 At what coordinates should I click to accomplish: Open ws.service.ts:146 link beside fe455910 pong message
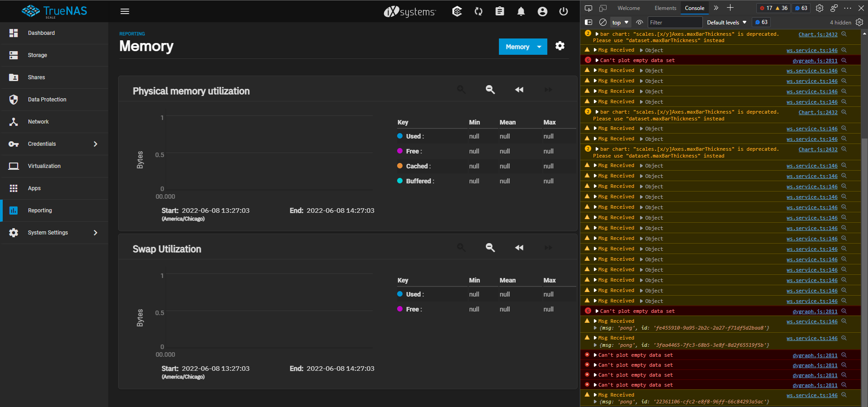[x=812, y=322]
